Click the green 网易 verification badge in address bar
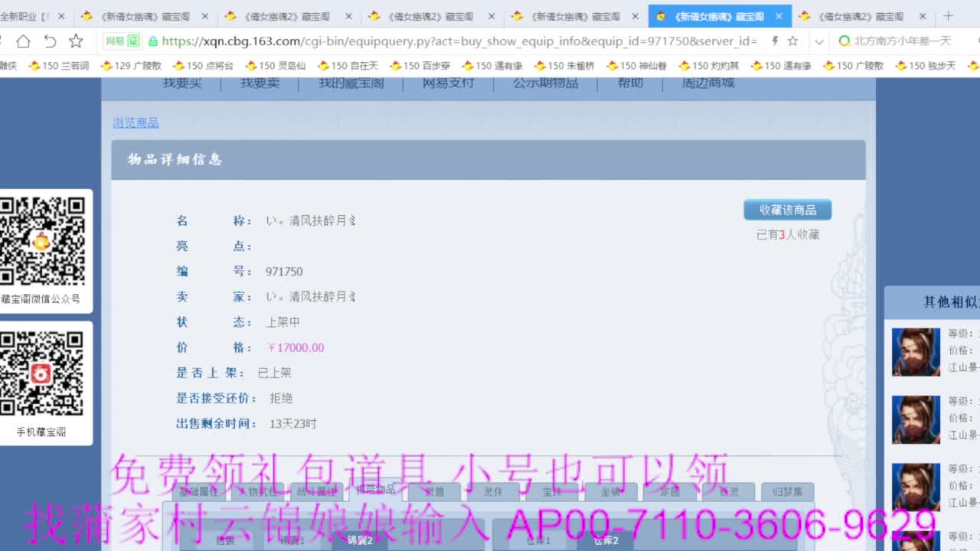980x551 pixels. (x=122, y=41)
